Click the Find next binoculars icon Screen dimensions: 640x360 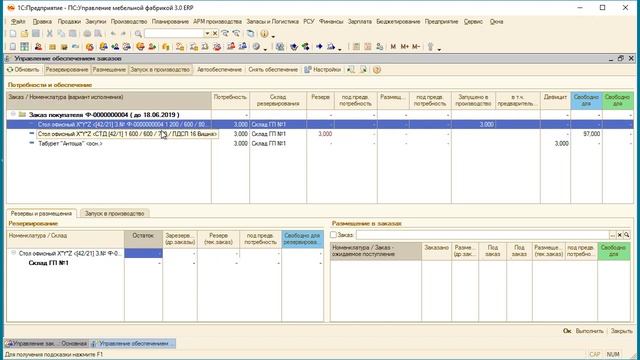pos(225,34)
